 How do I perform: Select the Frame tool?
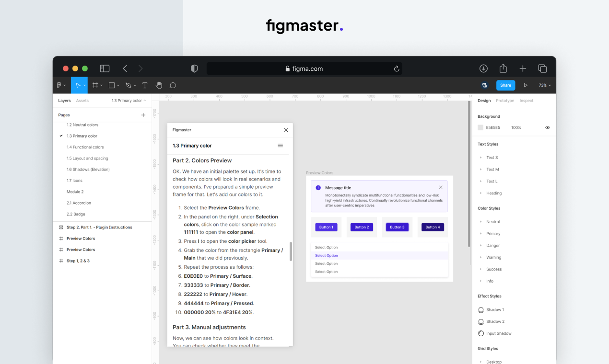point(95,85)
